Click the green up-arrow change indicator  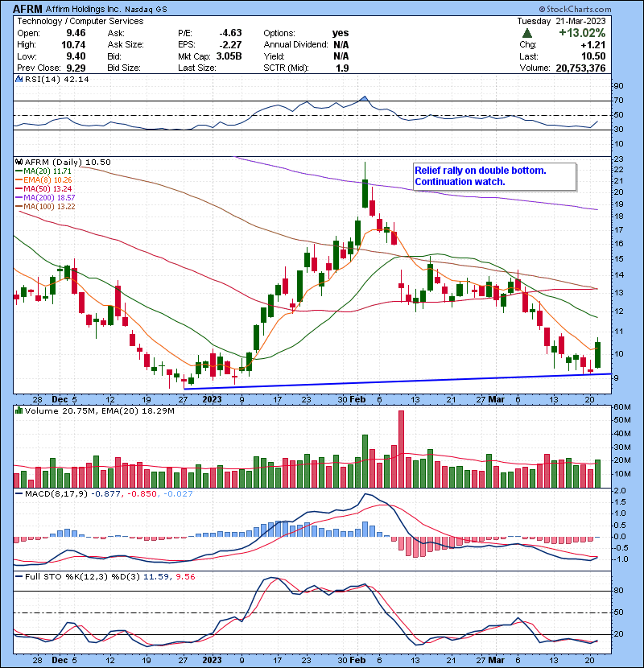pyautogui.click(x=526, y=33)
